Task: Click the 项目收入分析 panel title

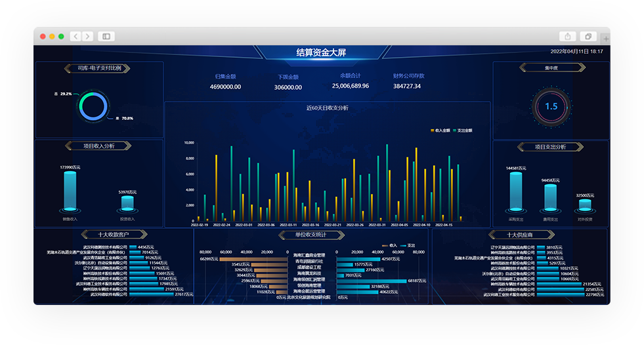Action: pyautogui.click(x=99, y=146)
